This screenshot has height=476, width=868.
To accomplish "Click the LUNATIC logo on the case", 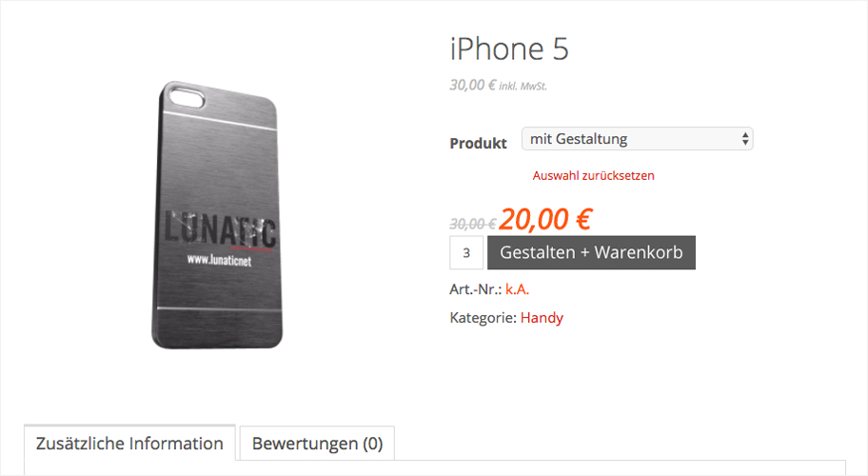I will click(x=220, y=229).
